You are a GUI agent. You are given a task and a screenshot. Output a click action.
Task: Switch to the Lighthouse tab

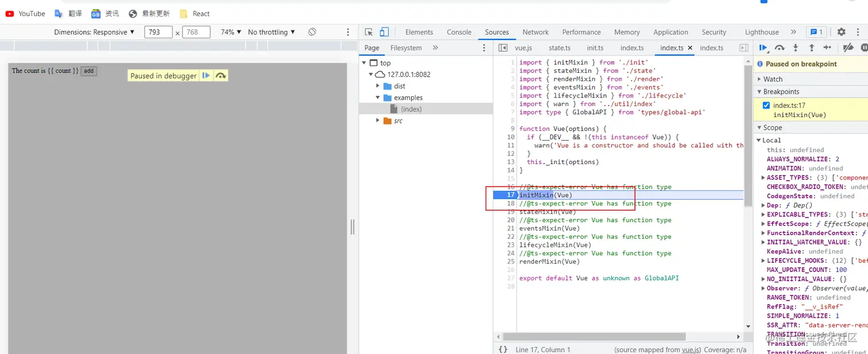point(762,32)
